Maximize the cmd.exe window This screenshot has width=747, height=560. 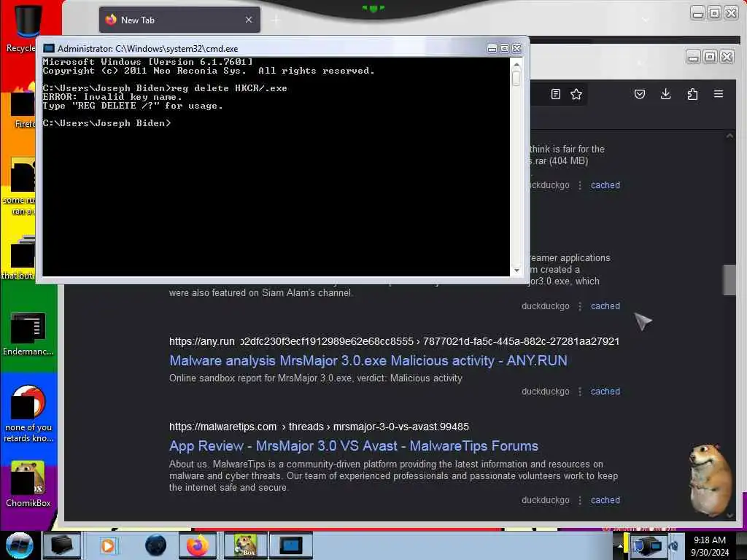[504, 49]
